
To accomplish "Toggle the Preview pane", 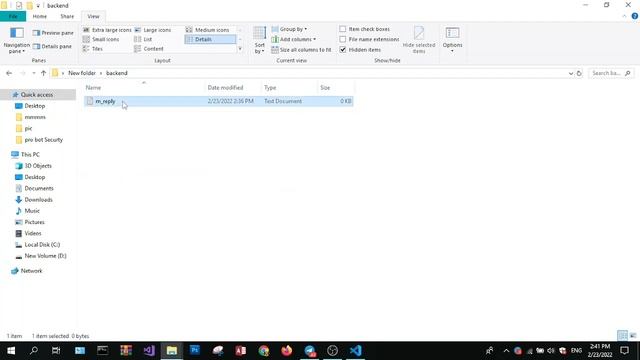I will (x=53, y=33).
